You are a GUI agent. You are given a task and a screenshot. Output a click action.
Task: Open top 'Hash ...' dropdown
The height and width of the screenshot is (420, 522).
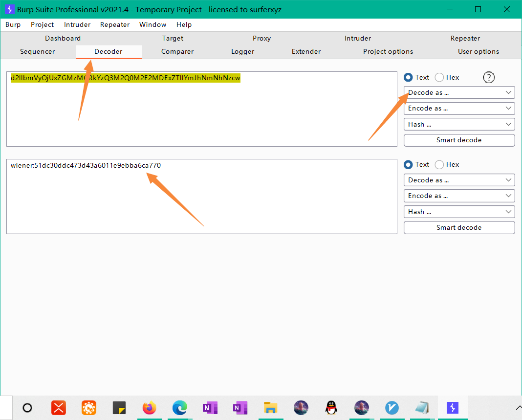[x=459, y=124]
